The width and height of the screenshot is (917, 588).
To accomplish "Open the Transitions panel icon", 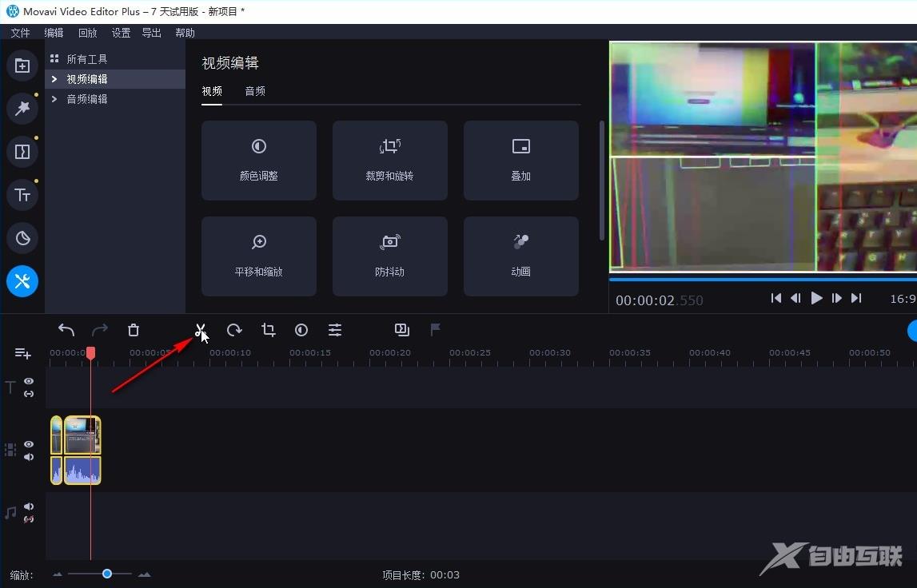I will tap(22, 152).
